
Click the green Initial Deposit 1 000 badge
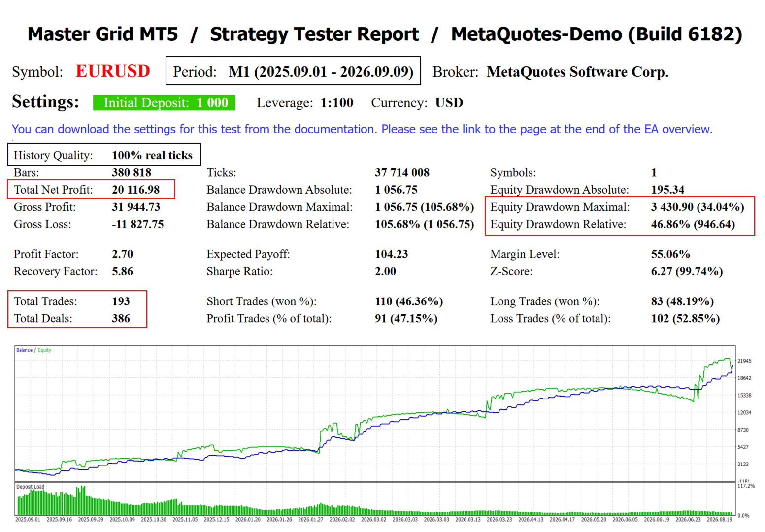pos(164,102)
